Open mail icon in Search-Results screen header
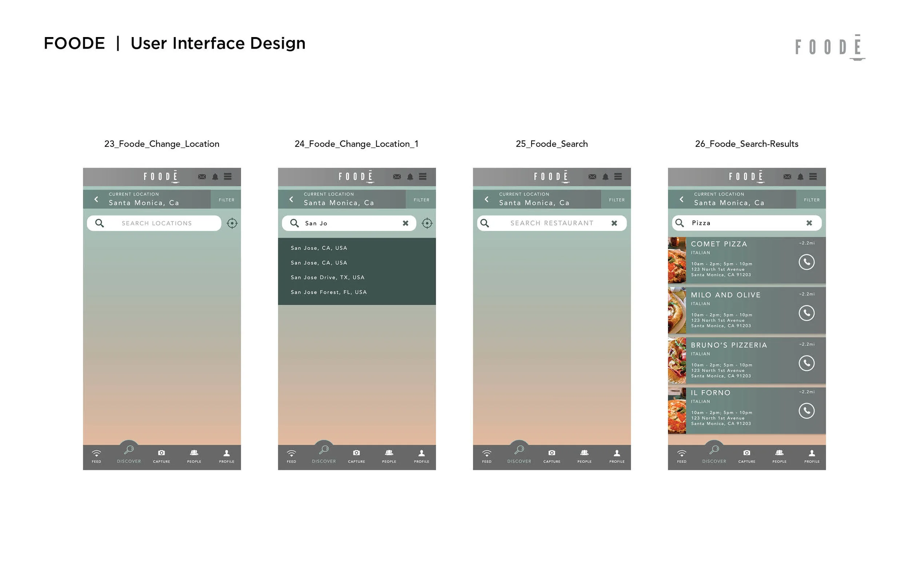Image resolution: width=909 pixels, height=588 pixels. 787,176
